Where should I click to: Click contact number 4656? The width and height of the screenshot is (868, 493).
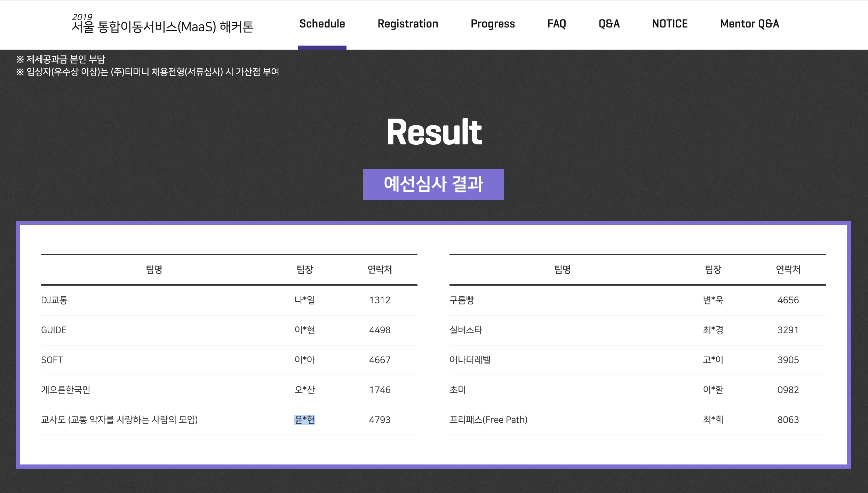point(788,300)
